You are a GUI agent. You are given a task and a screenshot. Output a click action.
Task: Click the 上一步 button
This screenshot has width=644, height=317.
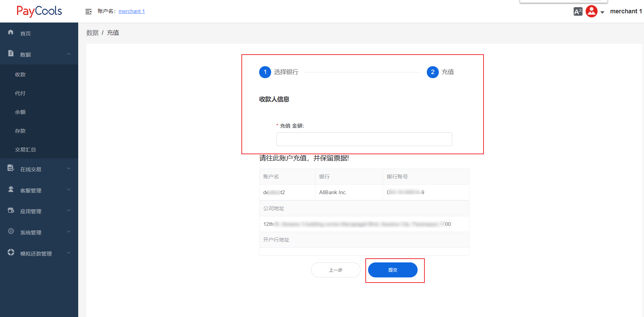tap(336, 270)
